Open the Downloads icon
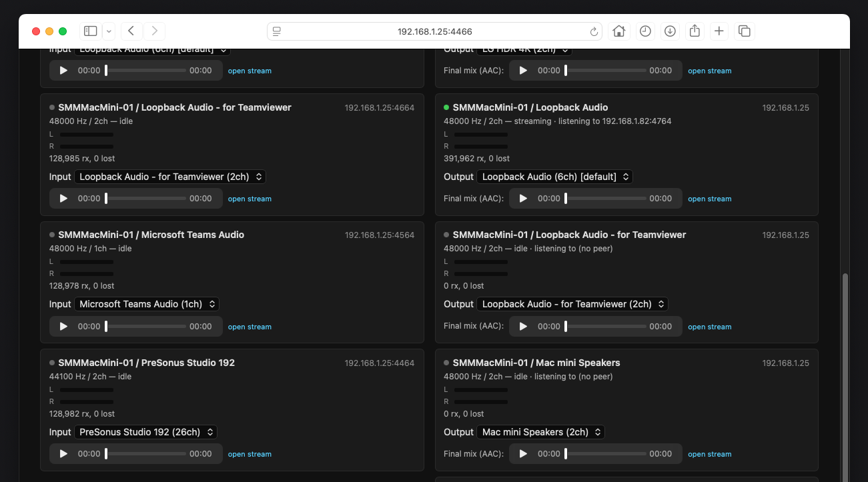Screen dimensions: 868x482 tap(670, 31)
